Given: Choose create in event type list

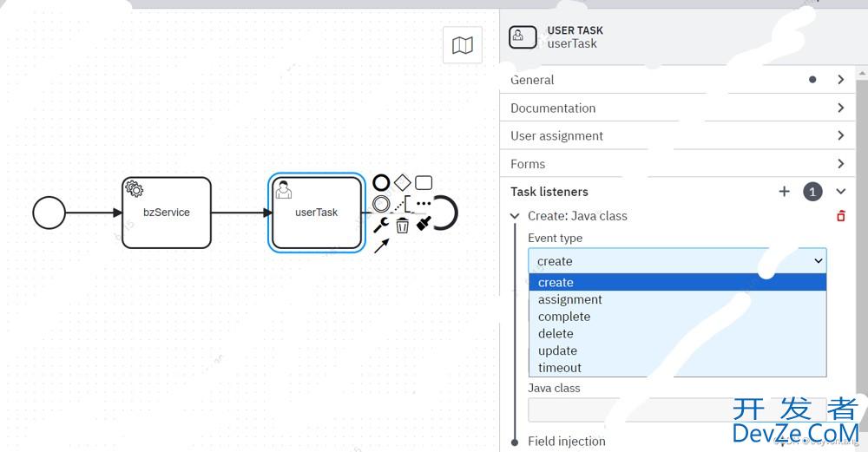Looking at the screenshot, I should click(x=677, y=282).
